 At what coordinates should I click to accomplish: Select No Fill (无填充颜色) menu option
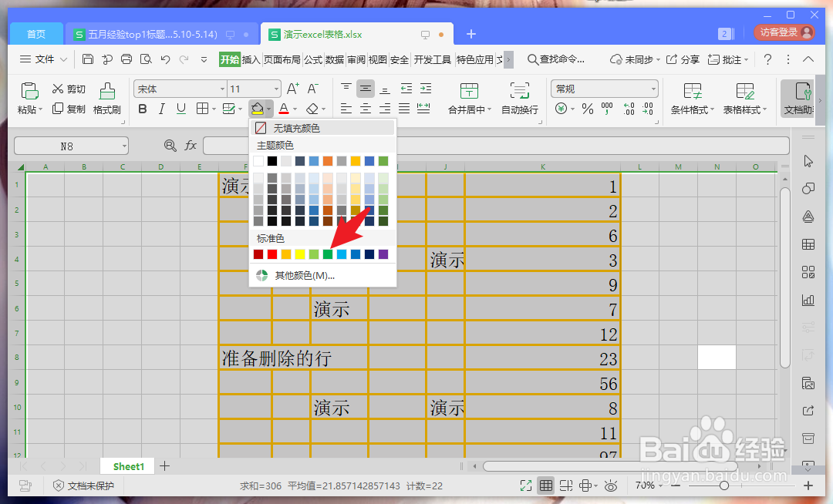(x=322, y=128)
